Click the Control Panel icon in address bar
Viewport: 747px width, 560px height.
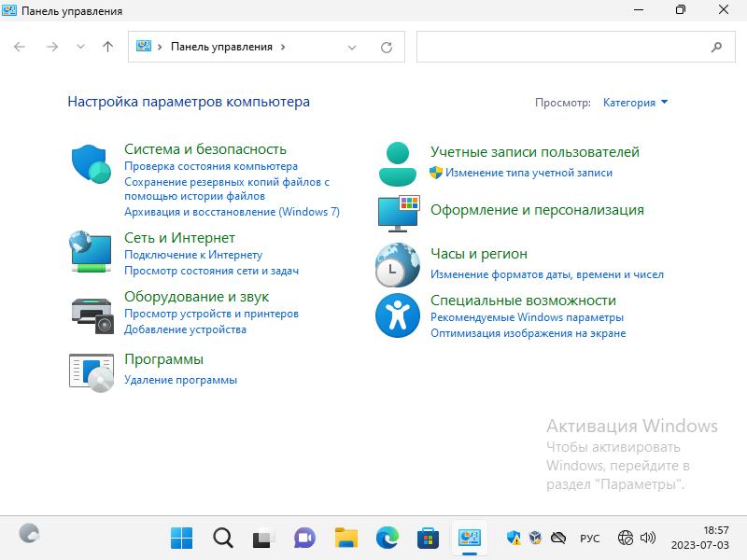pos(144,46)
